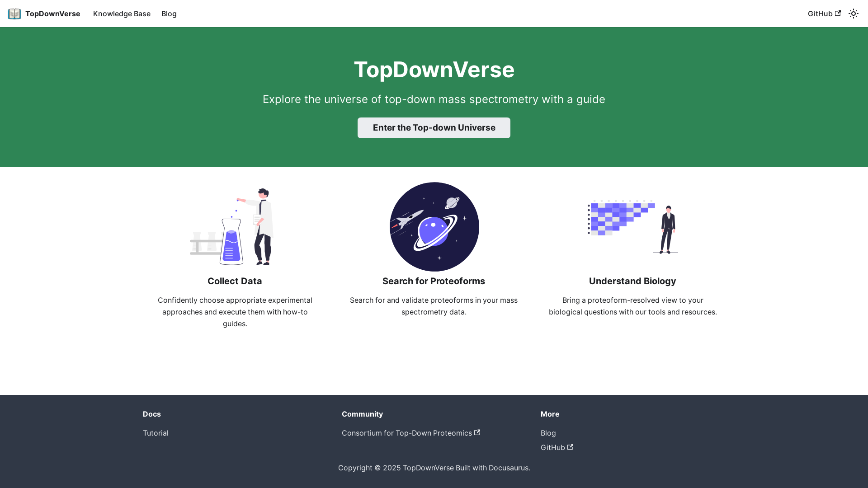
Task: Click the Collect Data heading
Action: [x=235, y=281]
